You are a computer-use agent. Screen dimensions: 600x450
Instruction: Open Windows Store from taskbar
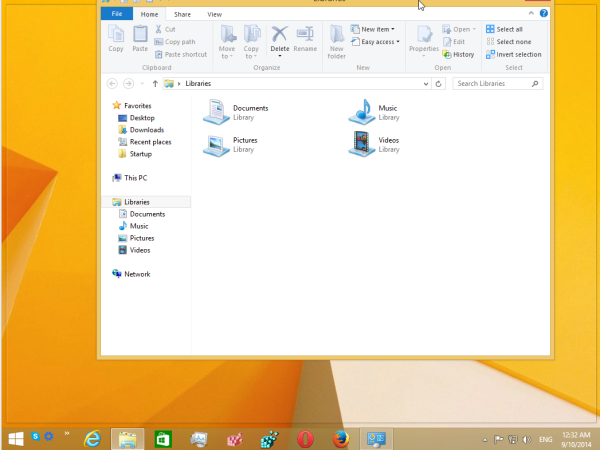pyautogui.click(x=163, y=439)
